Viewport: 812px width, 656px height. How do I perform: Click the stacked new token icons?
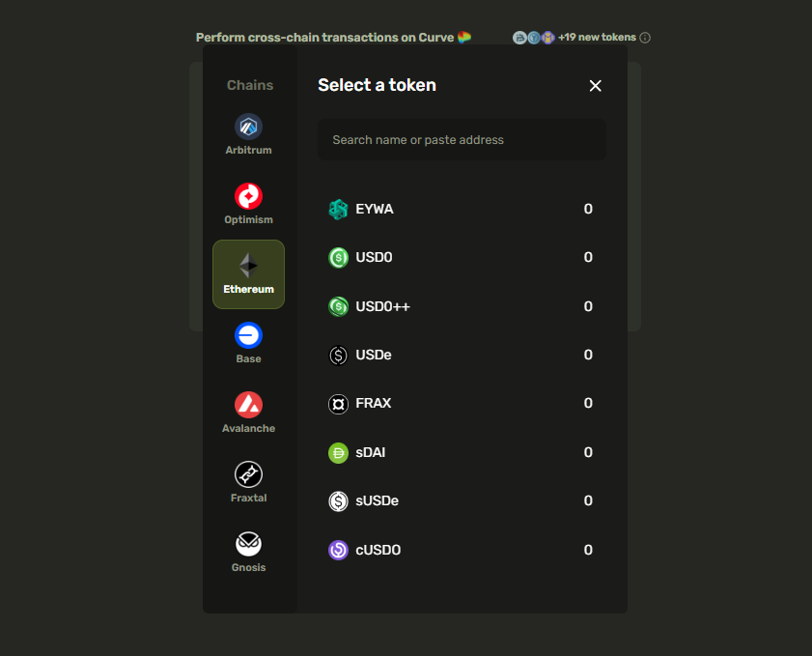coord(533,38)
